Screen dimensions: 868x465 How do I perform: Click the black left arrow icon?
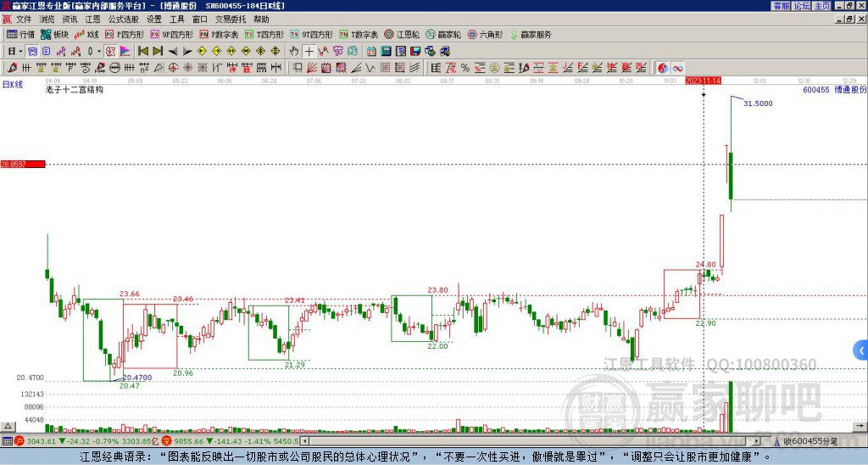tap(173, 51)
